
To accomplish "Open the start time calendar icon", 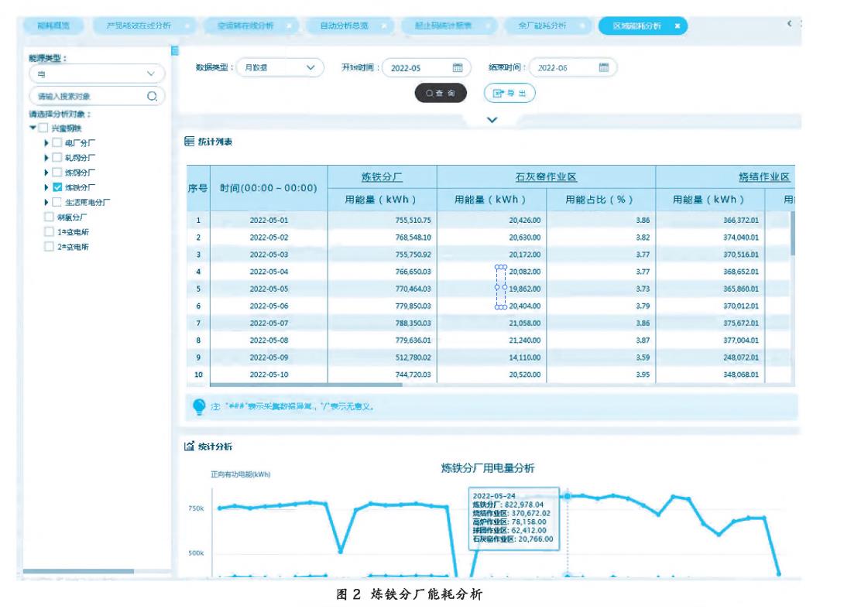I will click(x=457, y=67).
